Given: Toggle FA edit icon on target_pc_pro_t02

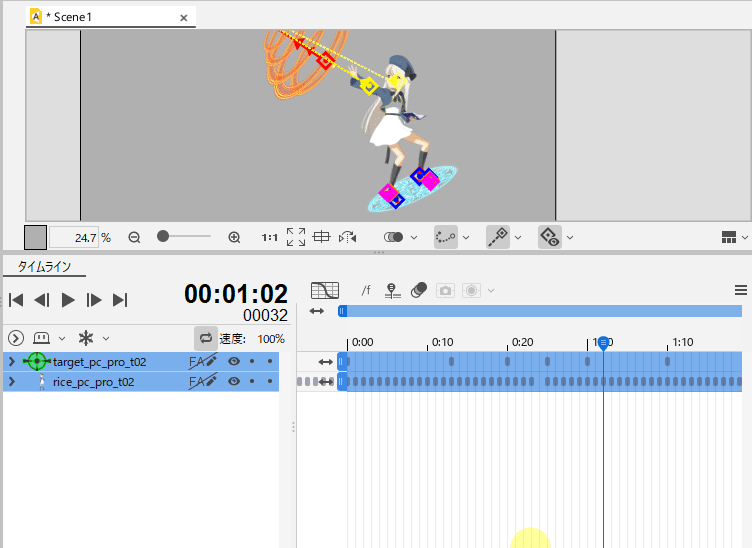Looking at the screenshot, I should pos(203,361).
